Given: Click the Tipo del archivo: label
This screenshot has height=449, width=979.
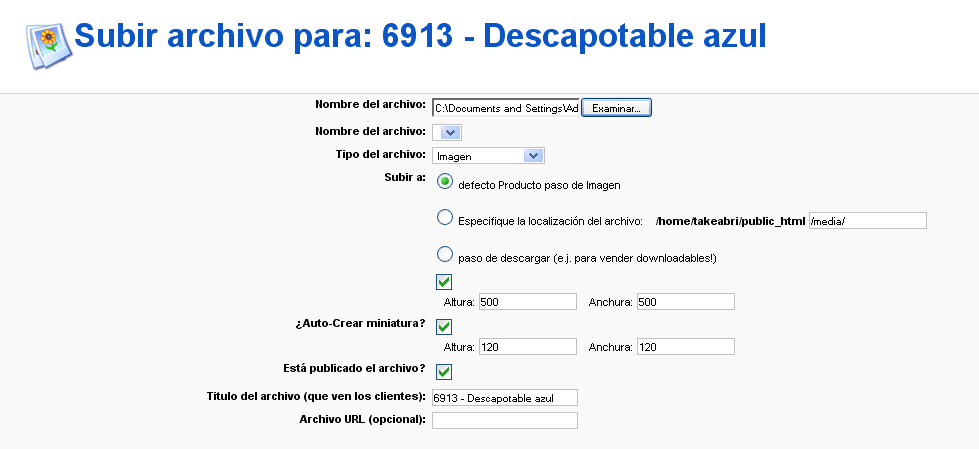Looking at the screenshot, I should (381, 155).
